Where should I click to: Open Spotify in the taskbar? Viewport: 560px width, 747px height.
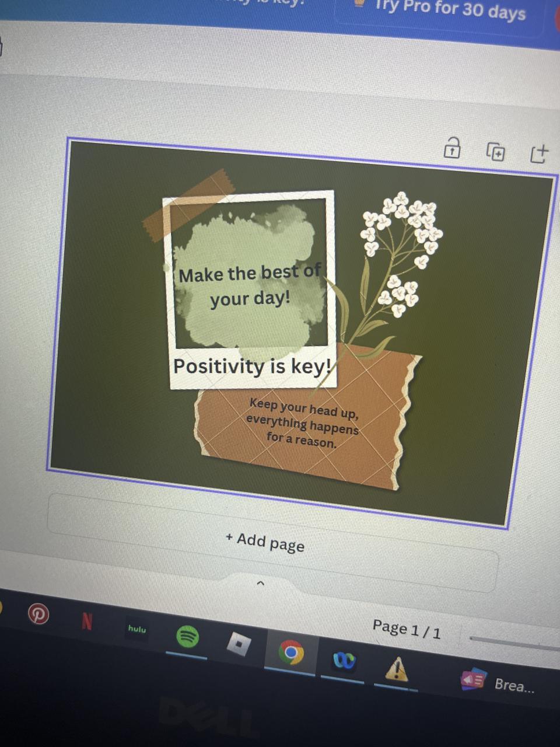tap(187, 637)
